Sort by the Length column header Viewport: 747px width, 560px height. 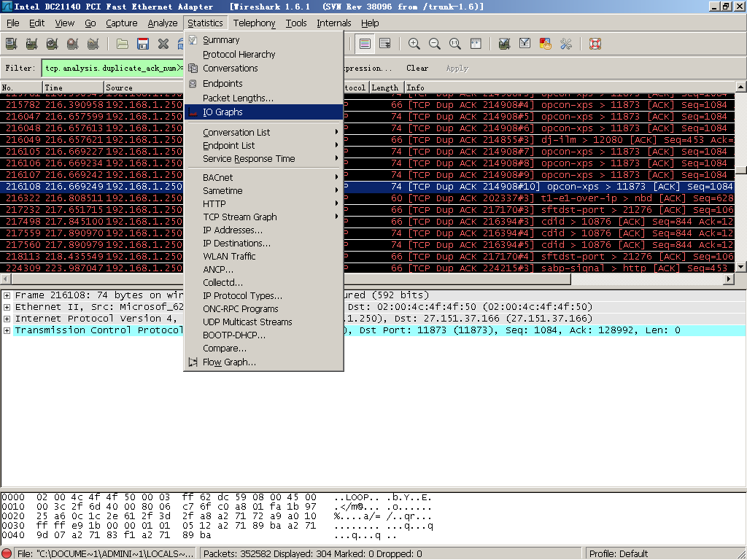[387, 87]
